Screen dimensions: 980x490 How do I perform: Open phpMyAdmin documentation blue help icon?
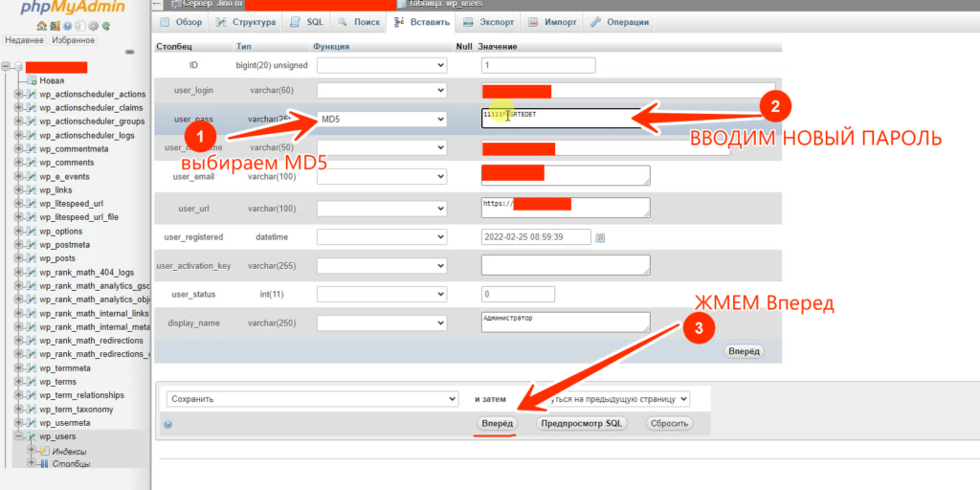(67, 25)
